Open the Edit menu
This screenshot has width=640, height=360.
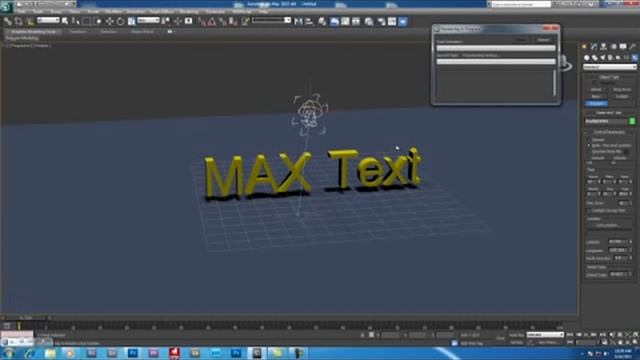click(x=21, y=11)
